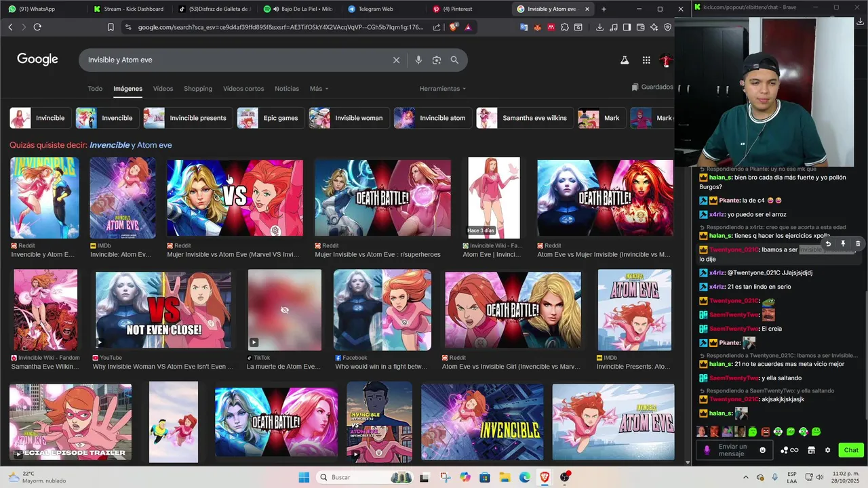
Task: Open Kick chat settings gear
Action: click(827, 450)
